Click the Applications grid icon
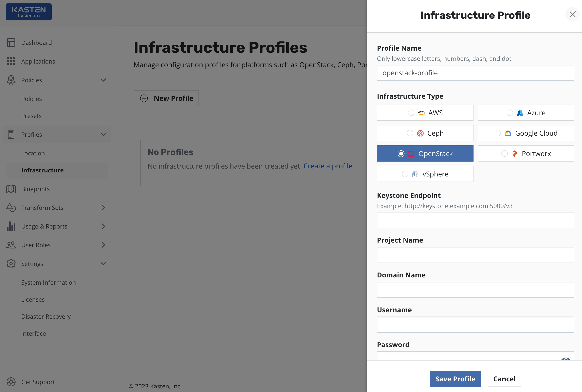582x392 pixels. [11, 61]
